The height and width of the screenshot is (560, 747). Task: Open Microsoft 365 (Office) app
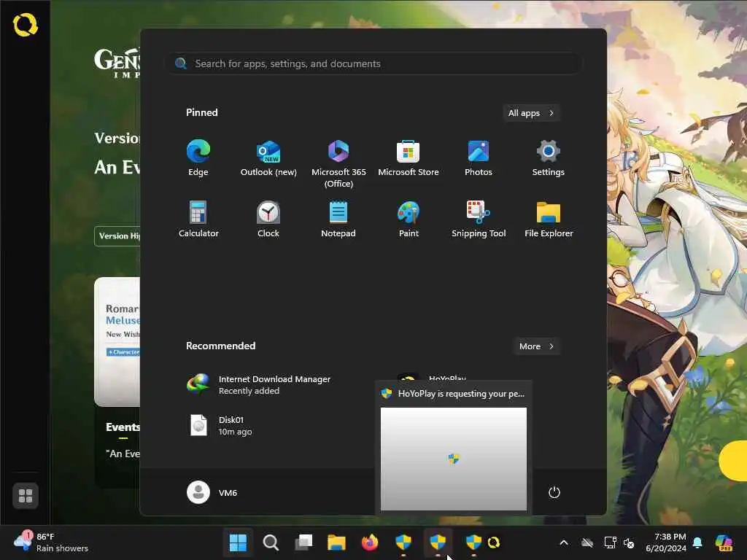click(338, 164)
